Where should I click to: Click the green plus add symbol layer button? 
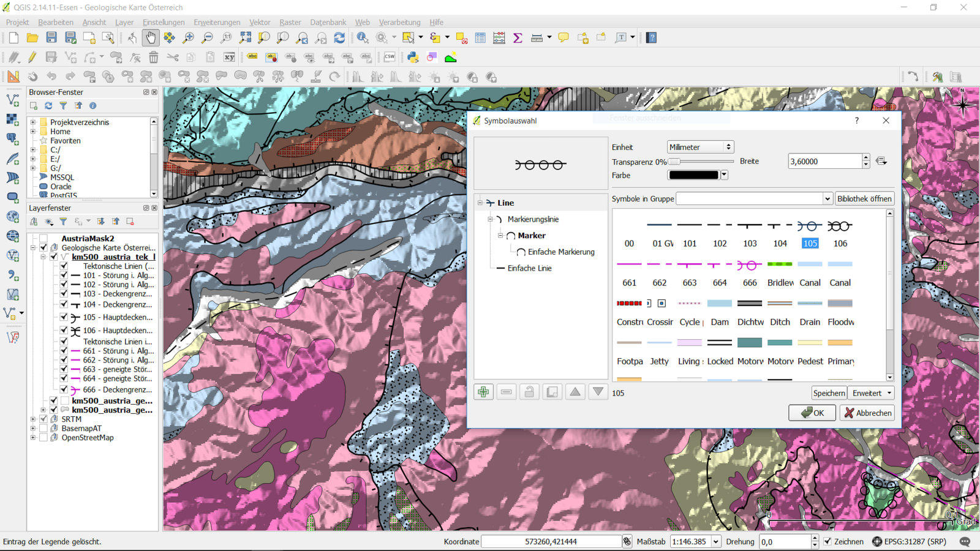click(x=483, y=392)
